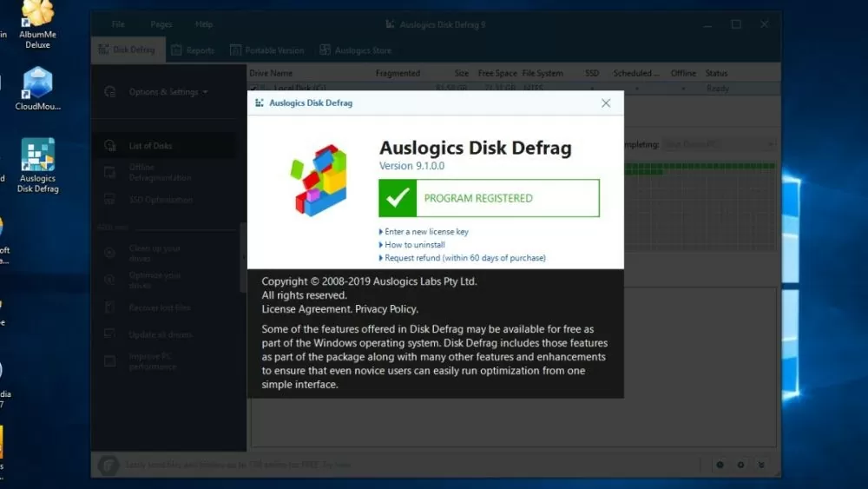
Task: Click the Request refund link
Action: tap(464, 258)
